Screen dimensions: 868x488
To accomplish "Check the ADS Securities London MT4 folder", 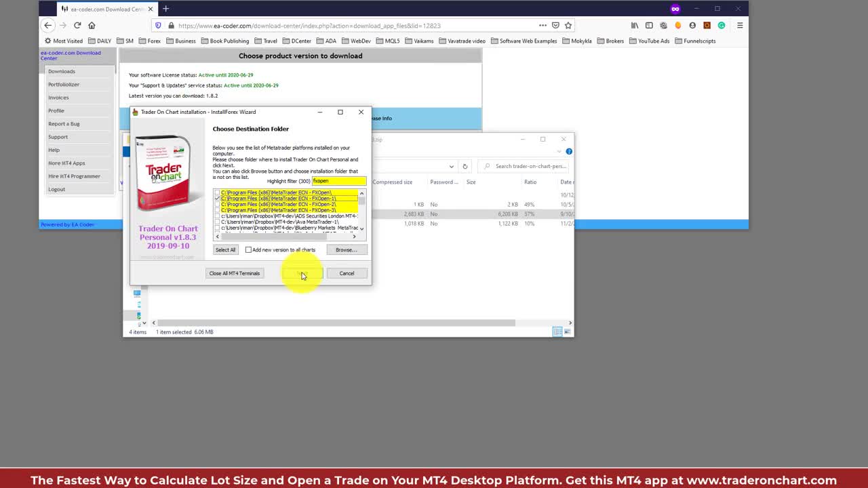I will click(217, 216).
